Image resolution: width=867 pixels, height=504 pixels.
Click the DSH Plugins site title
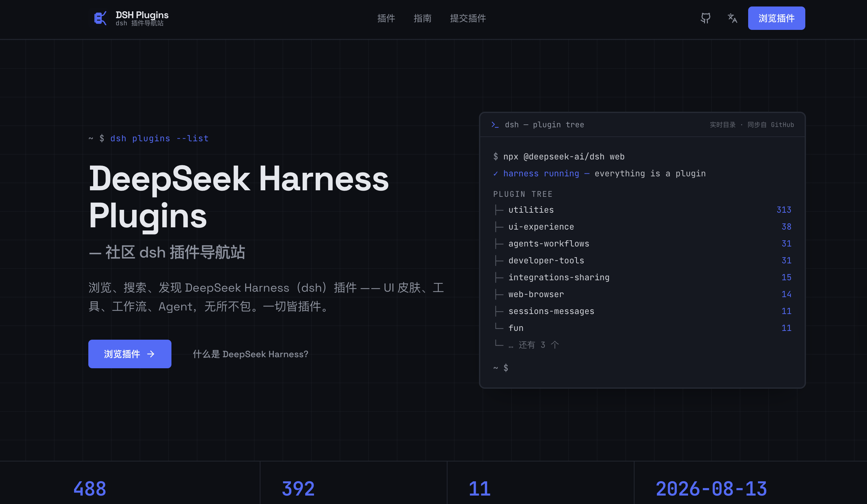click(142, 15)
